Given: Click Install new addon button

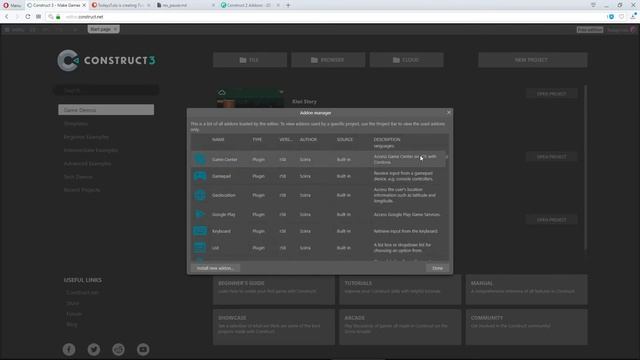Looking at the screenshot, I should [x=215, y=268].
